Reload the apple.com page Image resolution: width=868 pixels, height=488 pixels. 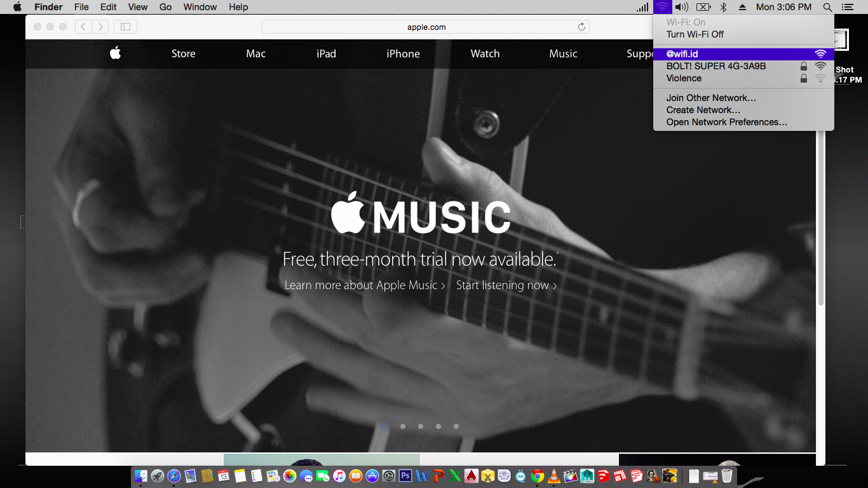581,27
